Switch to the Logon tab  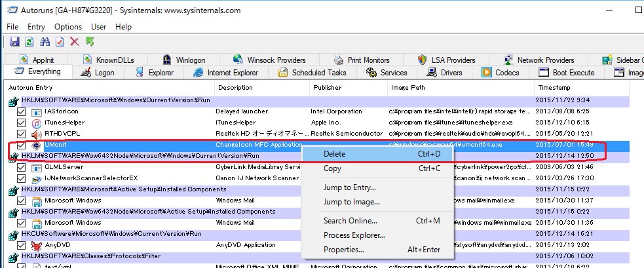coord(98,73)
